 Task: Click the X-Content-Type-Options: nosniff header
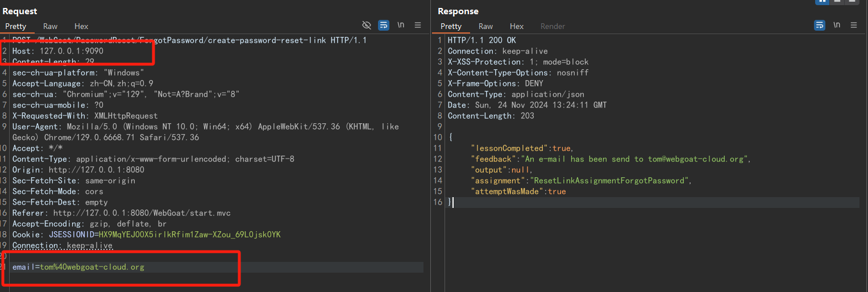point(518,73)
